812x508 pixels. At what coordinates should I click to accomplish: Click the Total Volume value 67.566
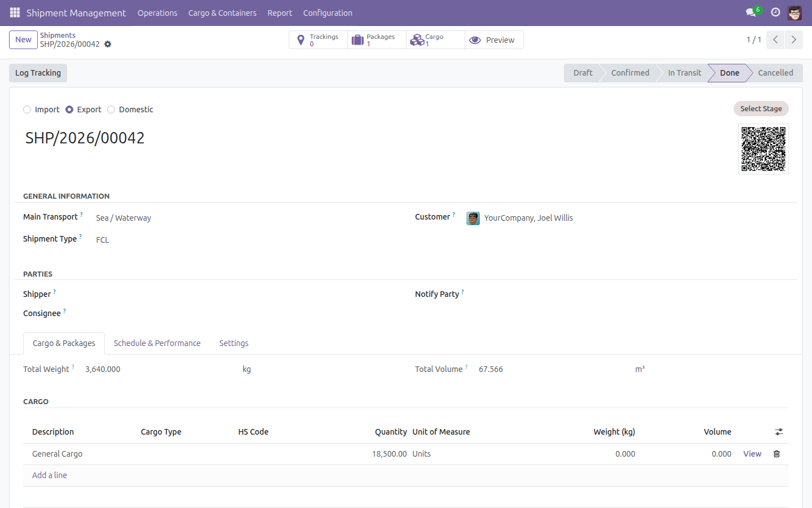click(491, 369)
